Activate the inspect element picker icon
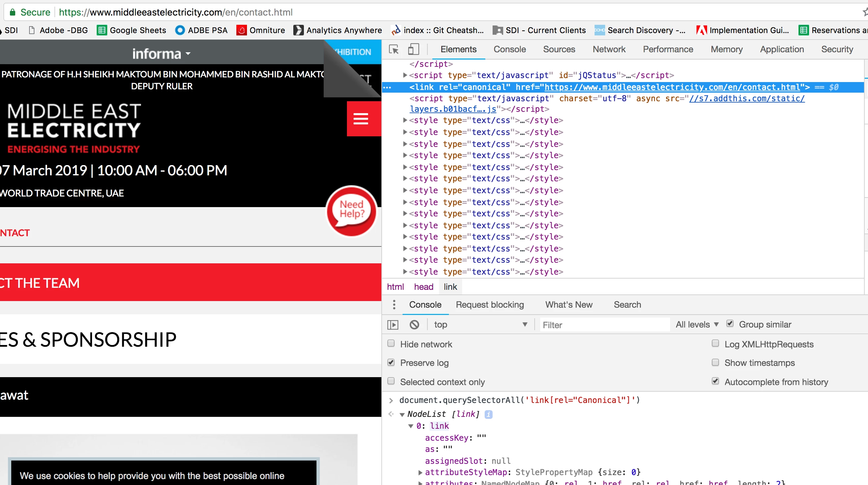 pos(394,50)
